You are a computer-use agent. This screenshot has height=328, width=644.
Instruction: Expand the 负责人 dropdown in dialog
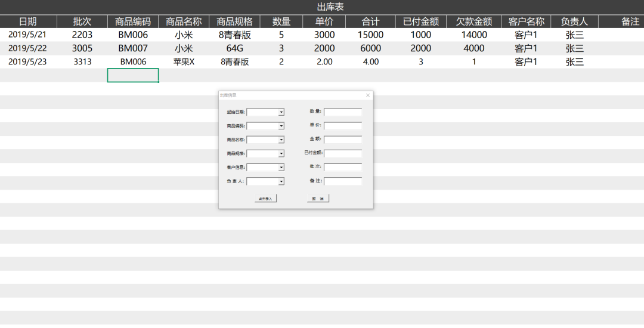pyautogui.click(x=281, y=181)
